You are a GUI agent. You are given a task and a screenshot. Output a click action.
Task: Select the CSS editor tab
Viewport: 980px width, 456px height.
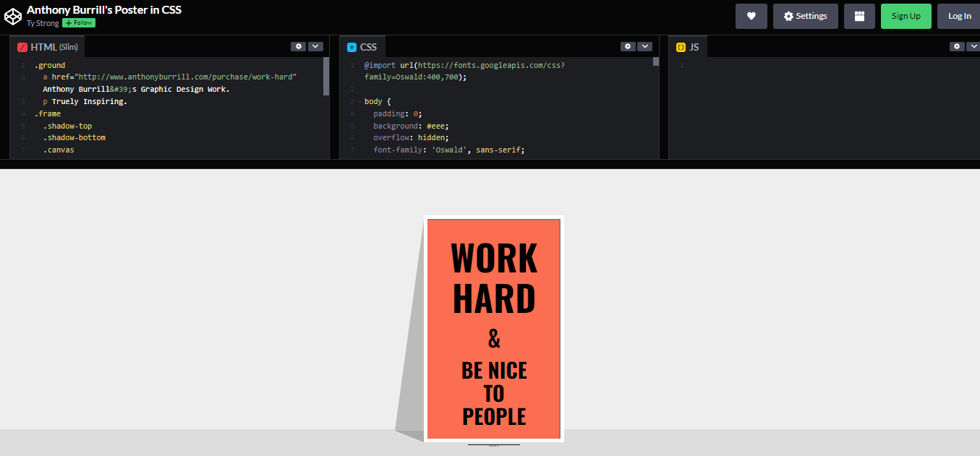coord(362,47)
